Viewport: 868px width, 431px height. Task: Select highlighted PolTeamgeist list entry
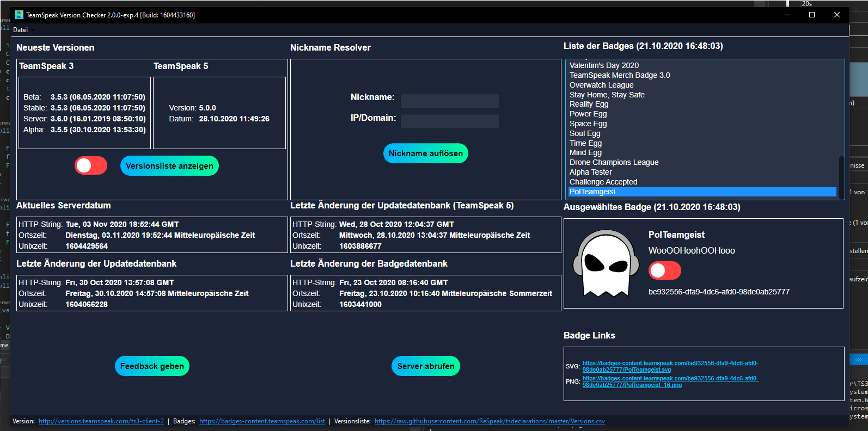702,192
